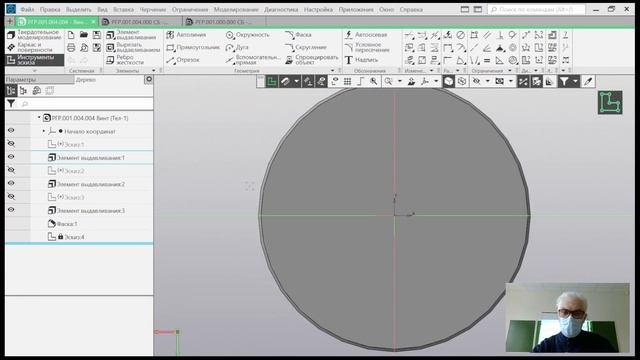Select the Автолиния sketch tool
This screenshot has width=640, height=360.
[186, 35]
